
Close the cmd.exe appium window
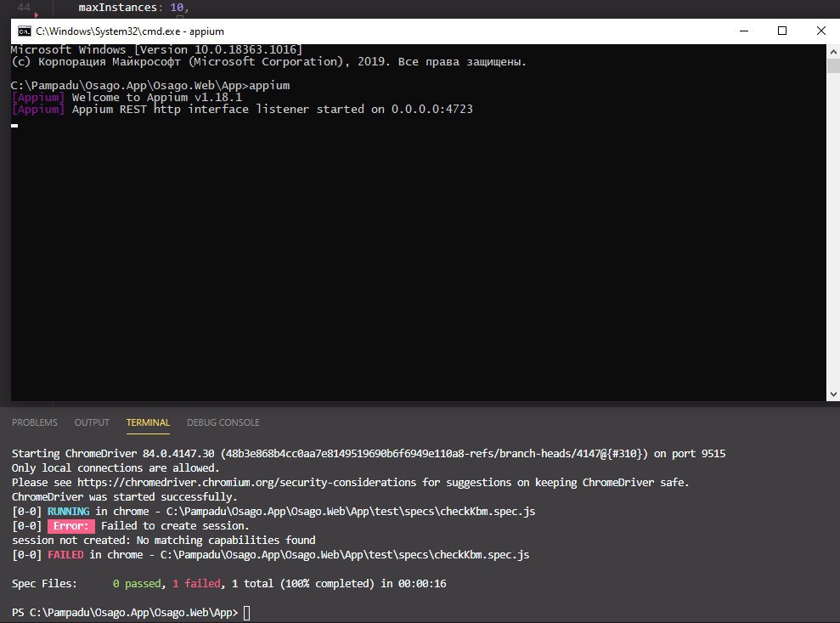(x=820, y=31)
